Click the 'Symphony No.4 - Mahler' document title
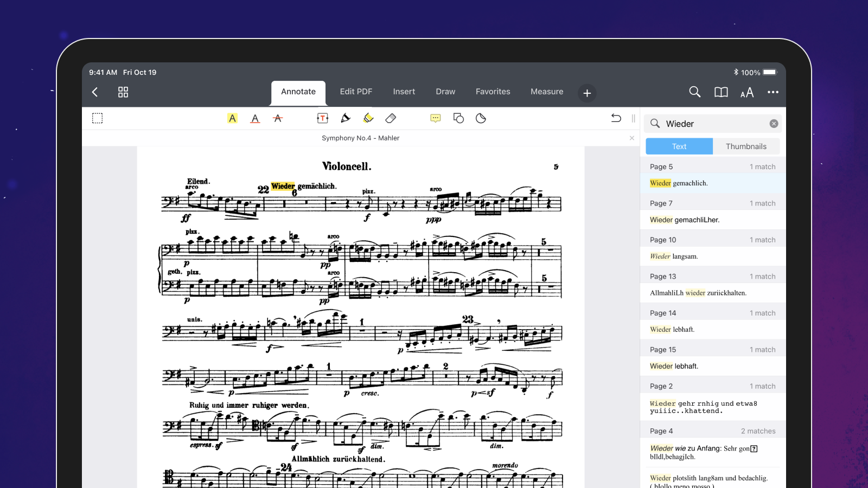Screen dimensions: 868x488 click(x=360, y=138)
